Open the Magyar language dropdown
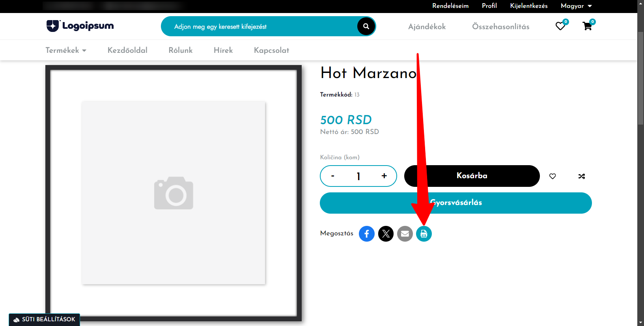644x326 pixels. pyautogui.click(x=576, y=6)
